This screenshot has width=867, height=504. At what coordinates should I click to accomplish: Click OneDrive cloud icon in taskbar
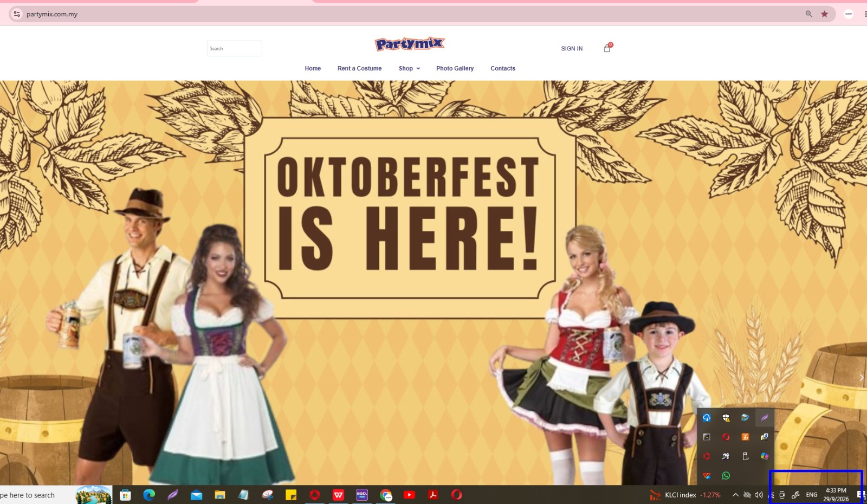[747, 495]
